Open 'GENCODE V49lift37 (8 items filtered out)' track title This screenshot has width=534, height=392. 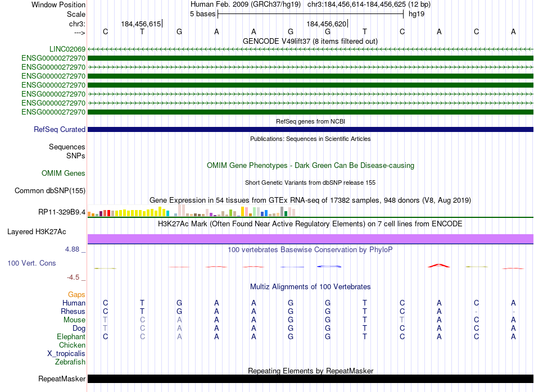click(310, 41)
